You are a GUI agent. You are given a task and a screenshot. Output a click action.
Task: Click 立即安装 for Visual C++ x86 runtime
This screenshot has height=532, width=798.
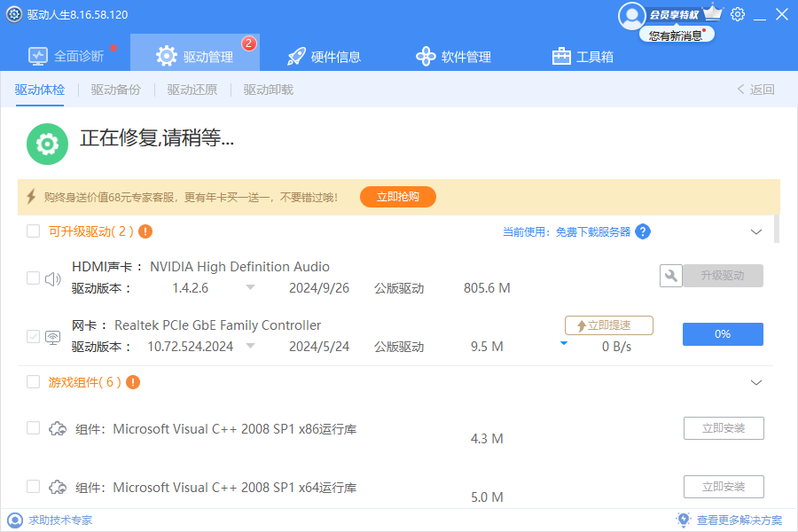(724, 428)
